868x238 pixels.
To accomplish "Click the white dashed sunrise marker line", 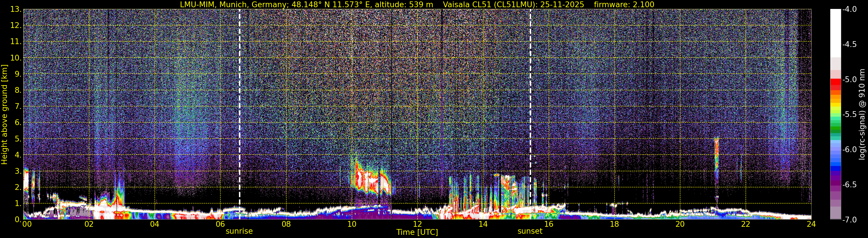I will click(240, 101).
